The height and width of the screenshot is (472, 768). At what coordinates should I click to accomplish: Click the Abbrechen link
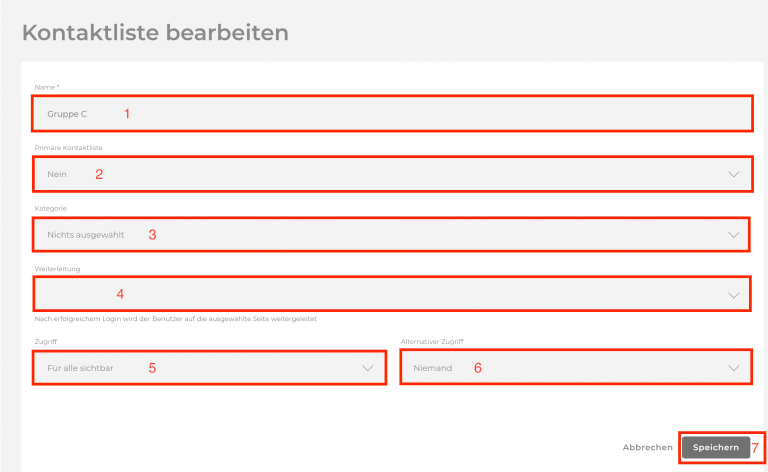coord(647,448)
